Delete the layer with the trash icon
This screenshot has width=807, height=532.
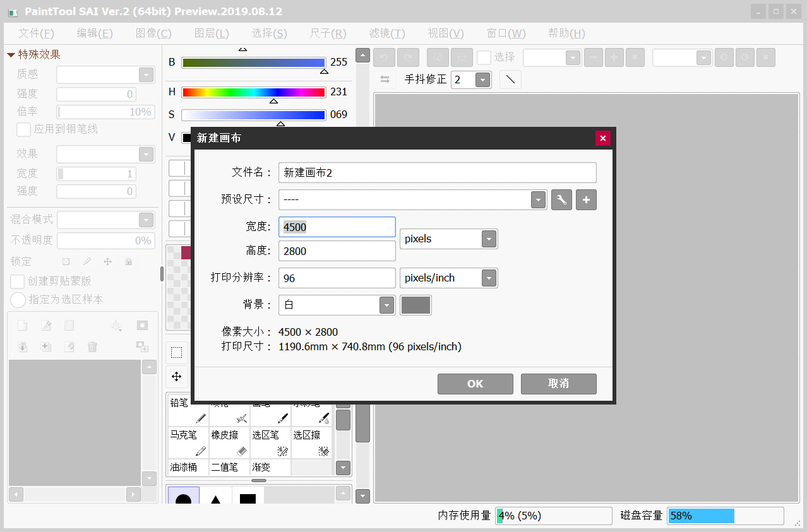click(92, 346)
